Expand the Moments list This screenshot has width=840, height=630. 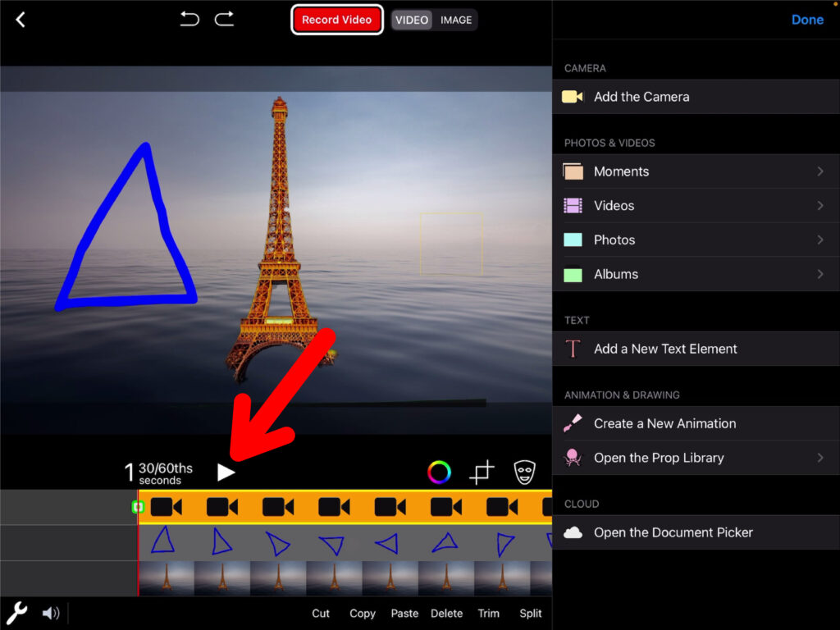pyautogui.click(x=820, y=171)
